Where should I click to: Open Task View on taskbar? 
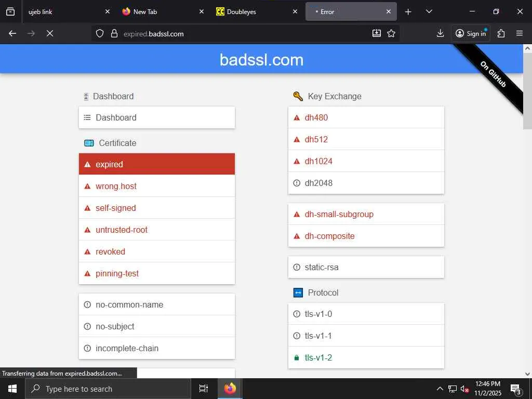[x=204, y=389]
